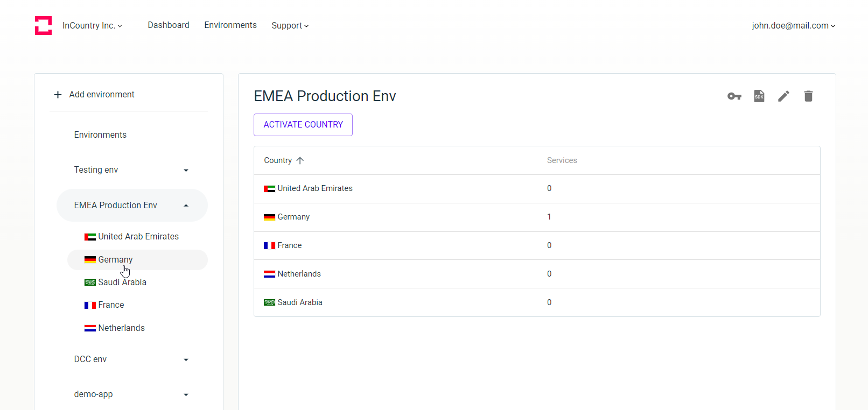The image size is (868, 410).
Task: Open the credentials key icon
Action: click(734, 96)
